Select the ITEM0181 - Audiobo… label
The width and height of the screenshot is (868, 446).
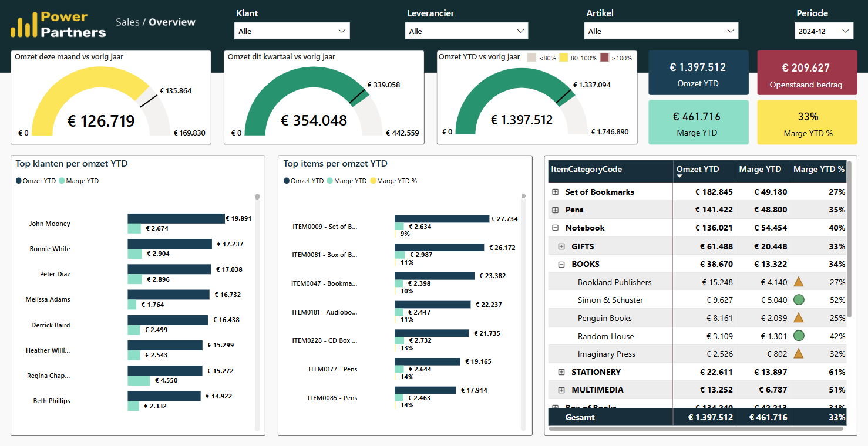tap(325, 312)
